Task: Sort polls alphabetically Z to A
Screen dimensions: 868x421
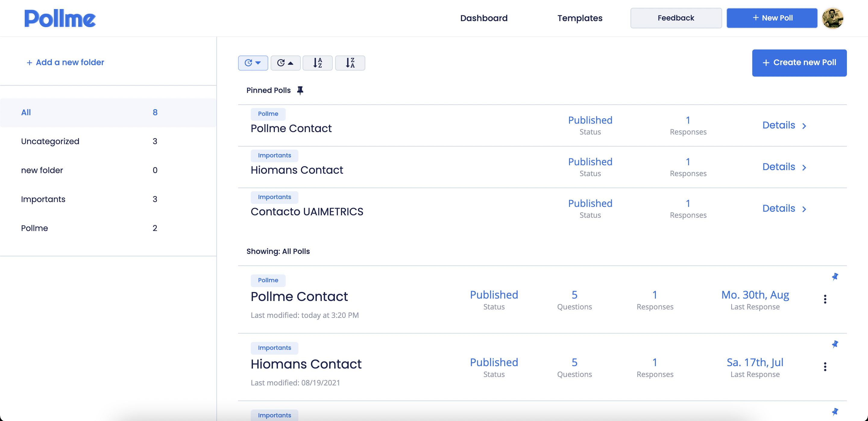Action: tap(350, 63)
